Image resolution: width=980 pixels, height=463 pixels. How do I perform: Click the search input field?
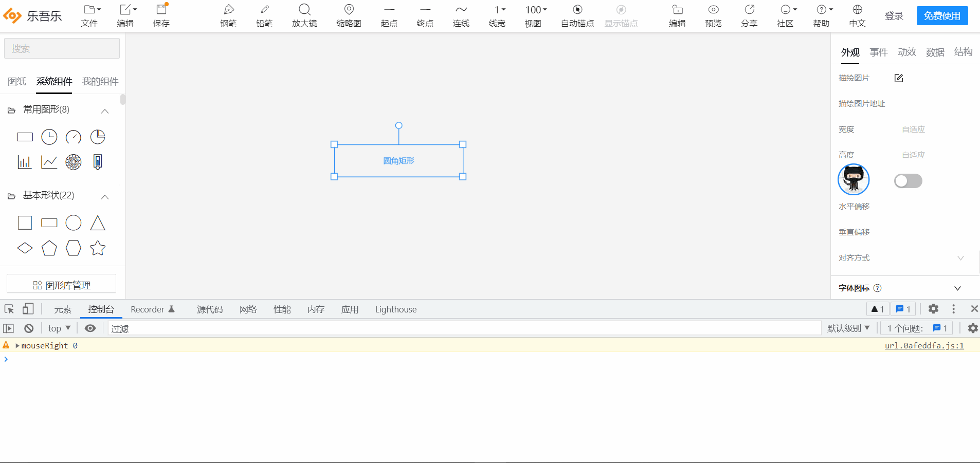pyautogui.click(x=61, y=48)
